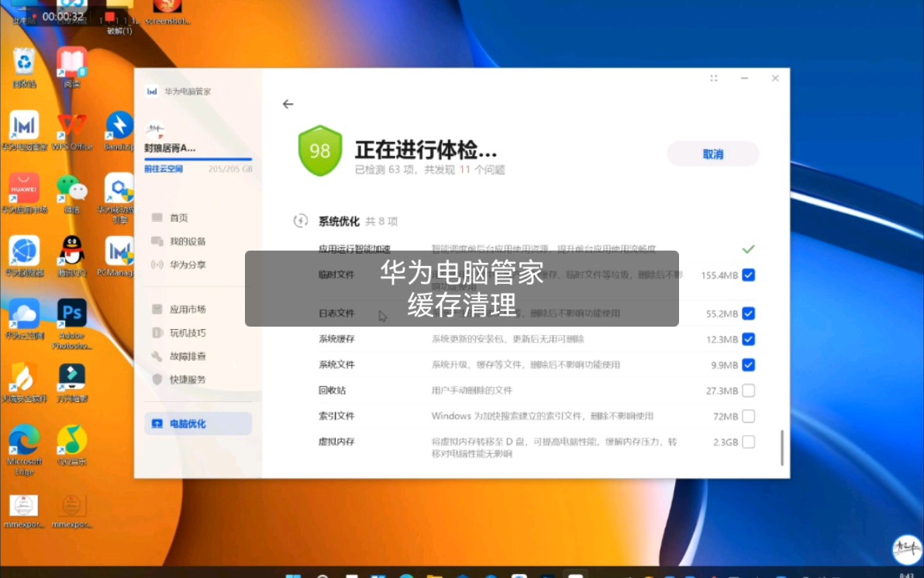
Task: Open first mmexport image file on desktop
Action: click(x=24, y=511)
